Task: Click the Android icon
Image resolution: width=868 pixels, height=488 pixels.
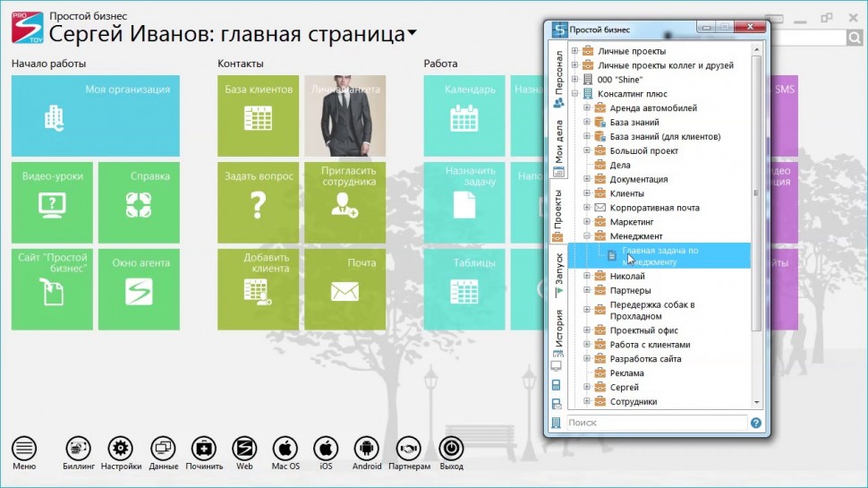Action: tap(367, 449)
